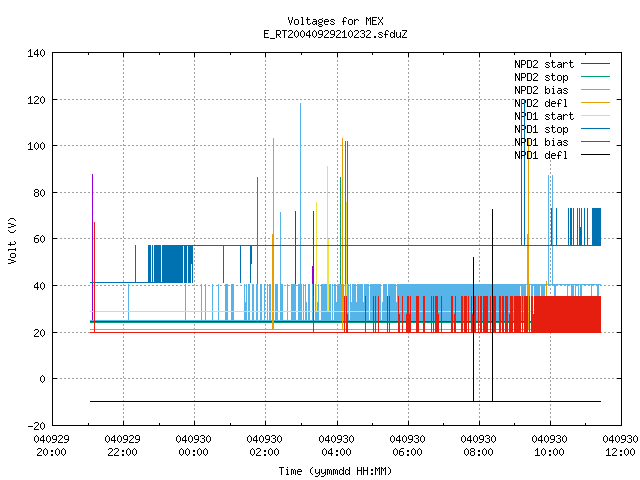Click the red NPD1 bias legend line
640x480 pixels.
[595, 142]
